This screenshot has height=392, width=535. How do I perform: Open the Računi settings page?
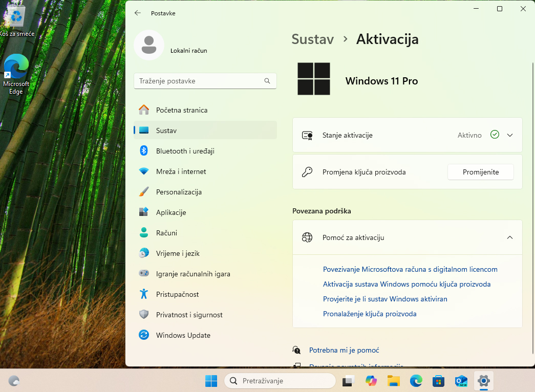pyautogui.click(x=169, y=233)
